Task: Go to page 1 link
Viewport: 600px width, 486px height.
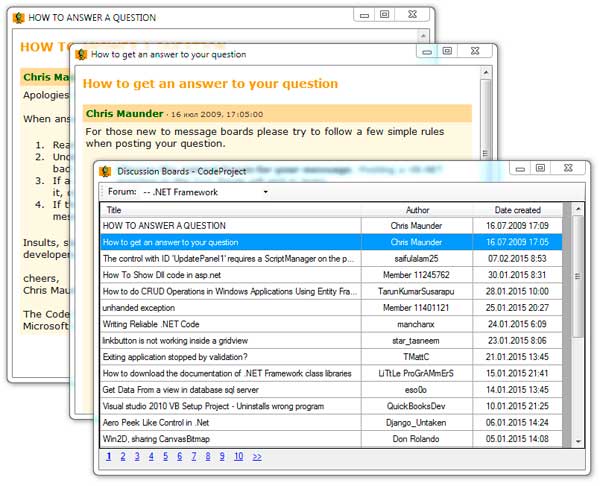Action: pyautogui.click(x=109, y=456)
